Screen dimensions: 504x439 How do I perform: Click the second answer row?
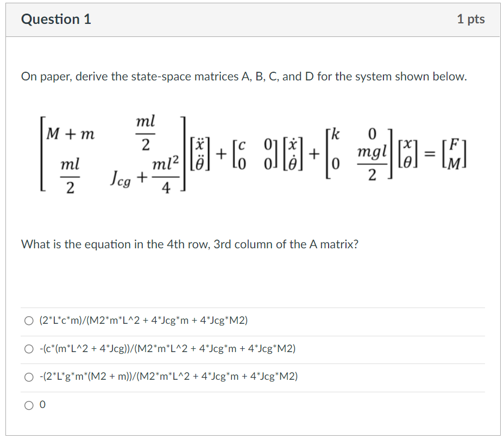(x=252, y=349)
